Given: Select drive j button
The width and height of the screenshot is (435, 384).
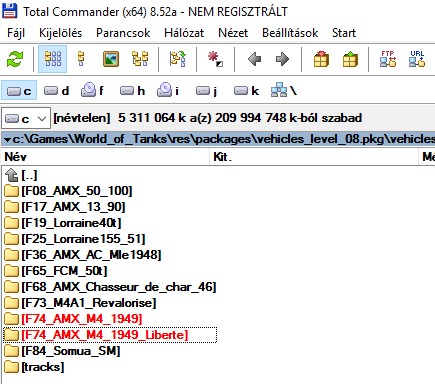Looking at the screenshot, I should pyautogui.click(x=206, y=91).
